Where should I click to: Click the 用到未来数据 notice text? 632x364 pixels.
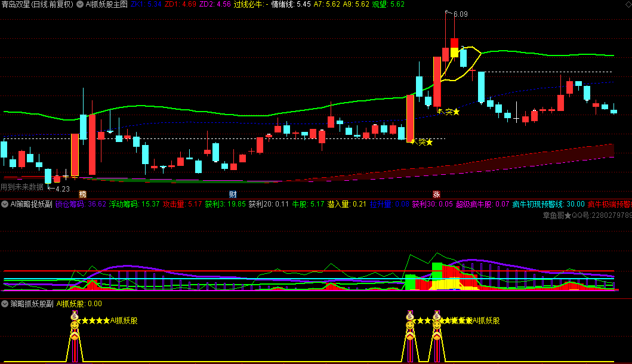pos(21,187)
